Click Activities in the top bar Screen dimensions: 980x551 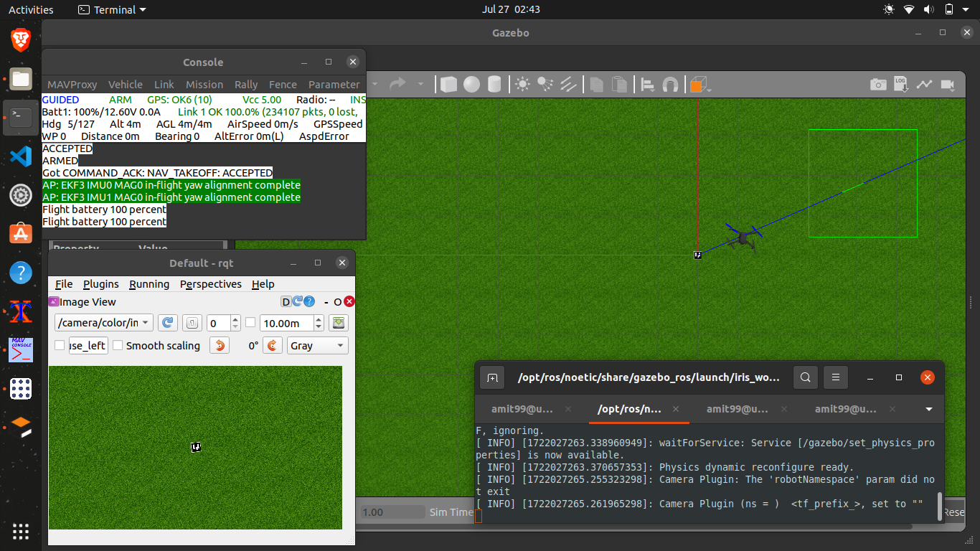(31, 9)
